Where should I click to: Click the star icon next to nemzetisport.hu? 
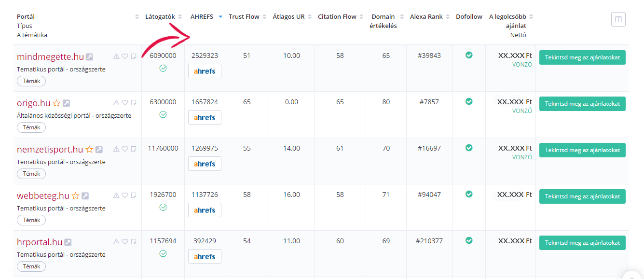[89, 150]
